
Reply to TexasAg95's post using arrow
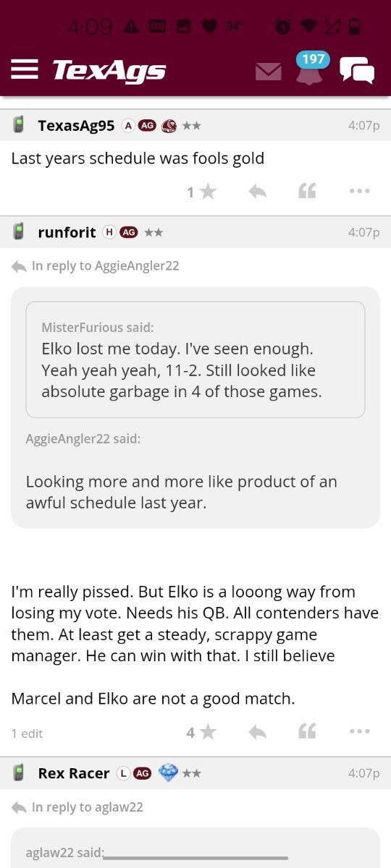click(x=257, y=192)
